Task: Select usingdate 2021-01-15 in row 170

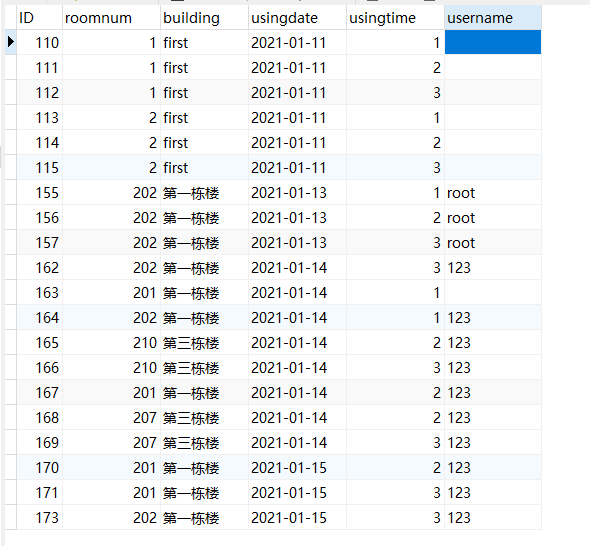Action: [x=297, y=467]
